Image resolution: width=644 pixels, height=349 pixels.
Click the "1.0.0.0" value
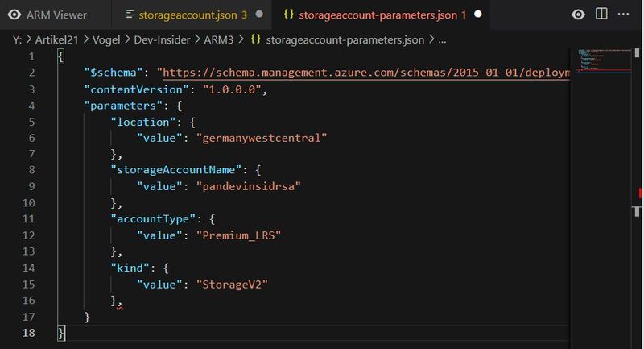(x=232, y=89)
